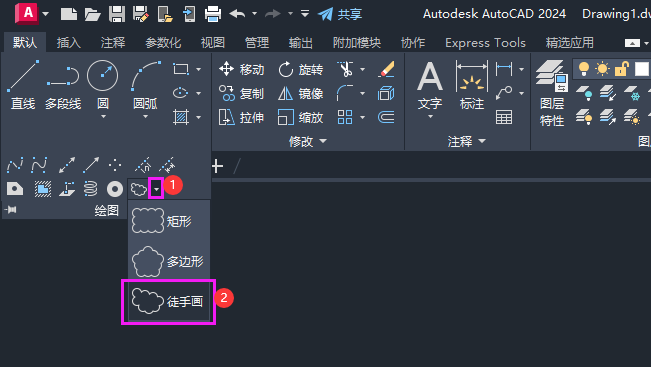The height and width of the screenshot is (367, 651).
Task: Switch to the Default (默认) tab
Action: 25,42
